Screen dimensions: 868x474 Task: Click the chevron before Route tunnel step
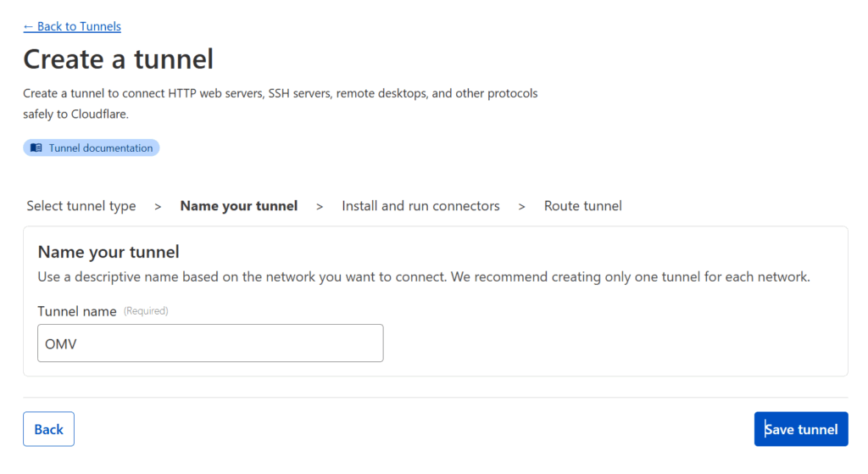click(521, 207)
